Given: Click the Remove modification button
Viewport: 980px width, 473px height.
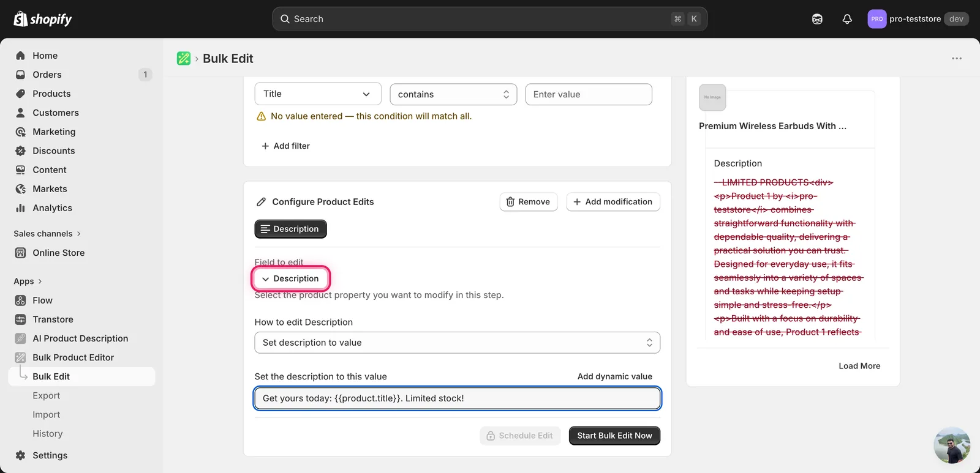Looking at the screenshot, I should pos(529,202).
